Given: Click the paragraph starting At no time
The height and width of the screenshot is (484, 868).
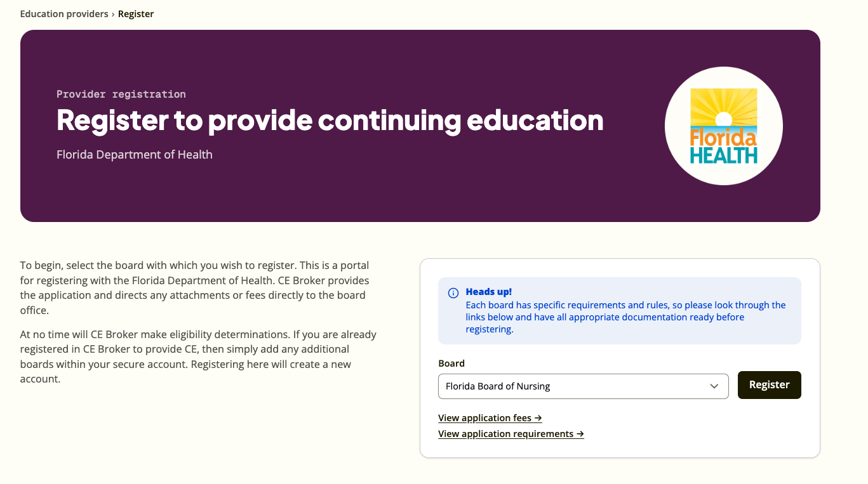Looking at the screenshot, I should pyautogui.click(x=198, y=356).
